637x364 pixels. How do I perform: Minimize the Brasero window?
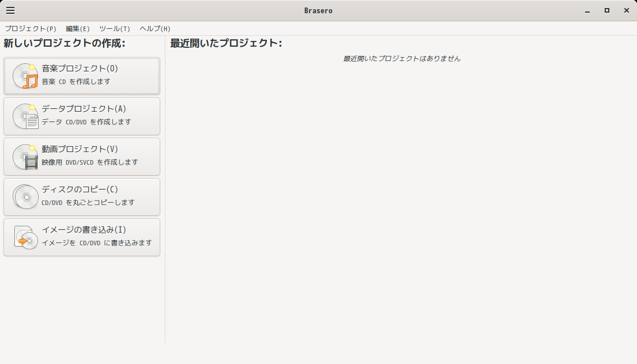587,11
